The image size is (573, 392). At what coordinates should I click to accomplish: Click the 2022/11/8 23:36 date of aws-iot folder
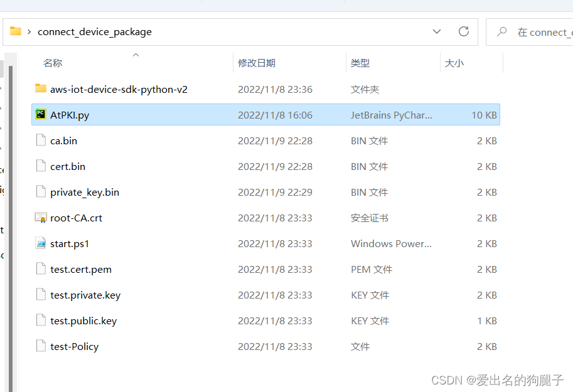click(x=275, y=90)
